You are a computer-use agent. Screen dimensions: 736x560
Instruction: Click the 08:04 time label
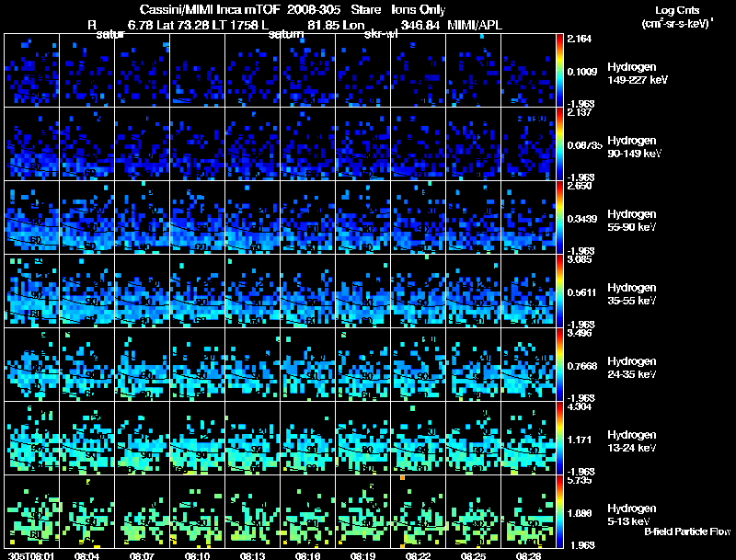86,555
